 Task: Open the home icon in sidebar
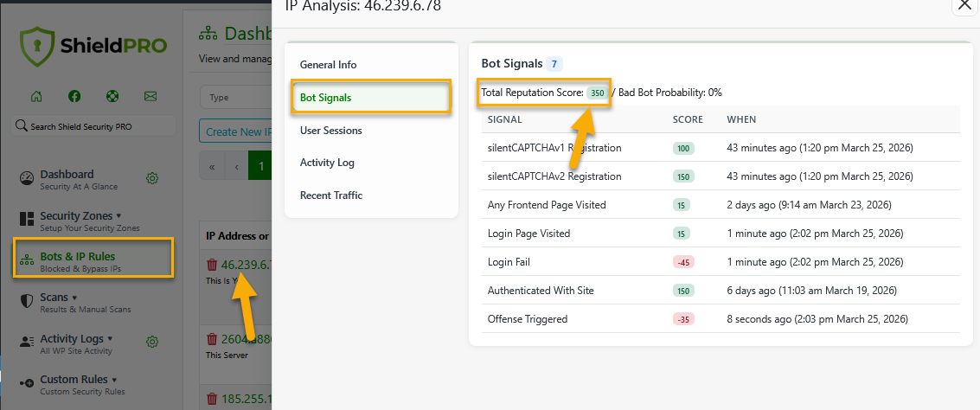37,96
